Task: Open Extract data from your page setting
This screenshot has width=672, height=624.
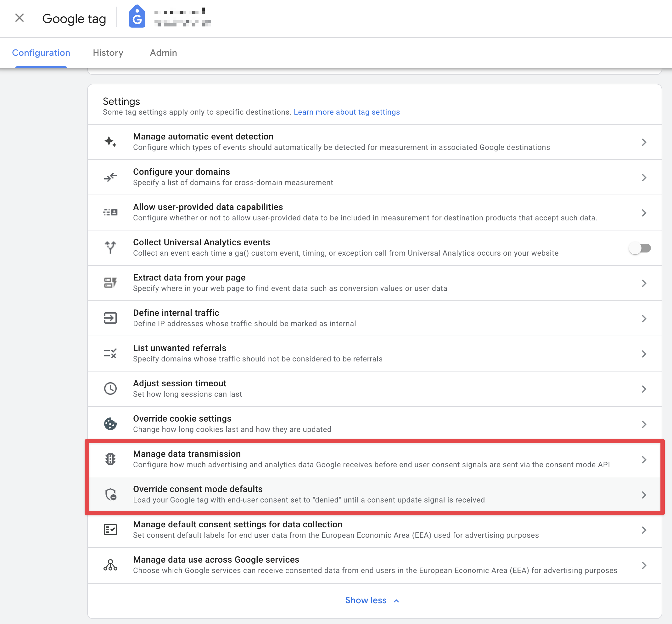Action: (x=374, y=283)
